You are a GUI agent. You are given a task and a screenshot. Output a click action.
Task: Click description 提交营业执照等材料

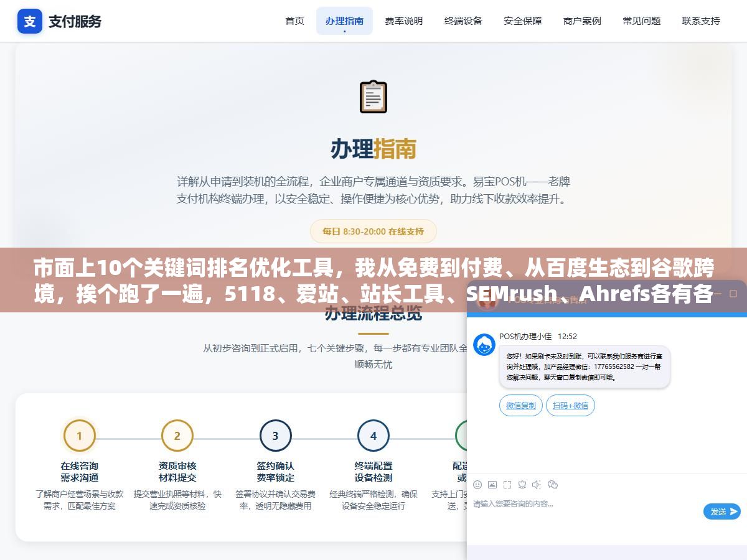[x=177, y=500]
